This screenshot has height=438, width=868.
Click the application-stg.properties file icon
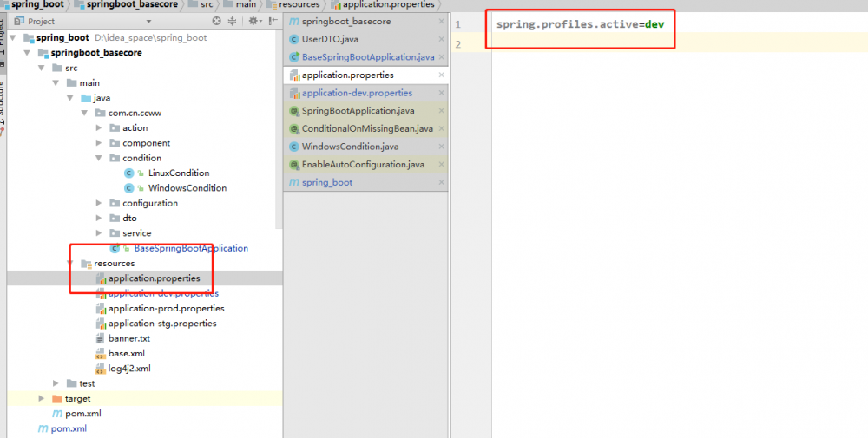pos(101,324)
